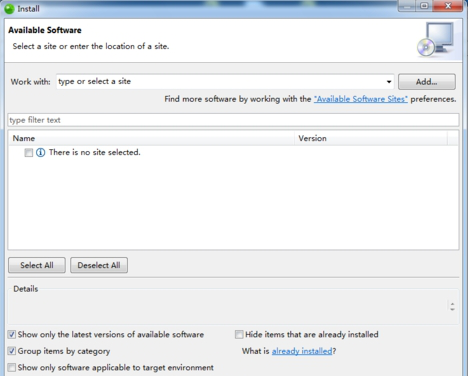This screenshot has height=391, width=468.
Task: Select the 'There is no site selected.' row text
Action: pyautogui.click(x=95, y=152)
